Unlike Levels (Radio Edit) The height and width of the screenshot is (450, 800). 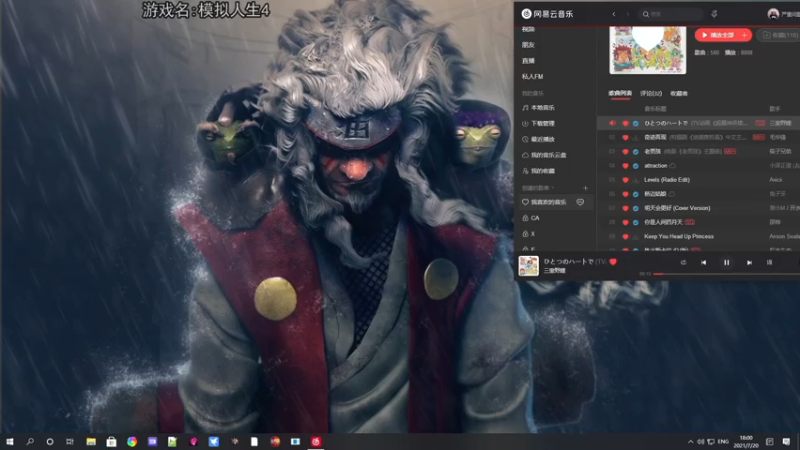click(626, 180)
